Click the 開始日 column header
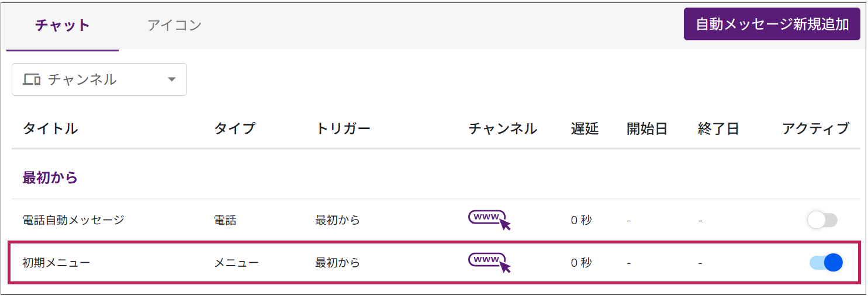This screenshot has height=296, width=868. pyautogui.click(x=647, y=128)
